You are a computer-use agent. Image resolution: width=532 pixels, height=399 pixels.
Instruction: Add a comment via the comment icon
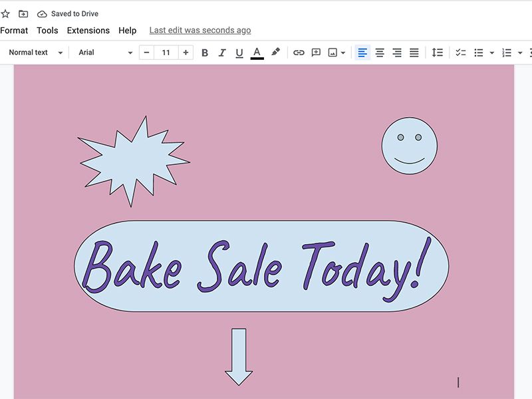[315, 52]
